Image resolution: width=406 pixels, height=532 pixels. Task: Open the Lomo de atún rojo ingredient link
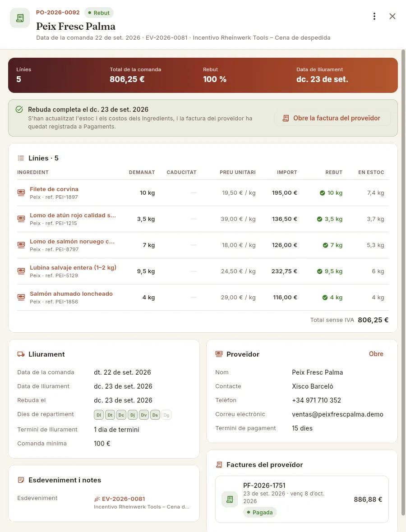point(73,216)
